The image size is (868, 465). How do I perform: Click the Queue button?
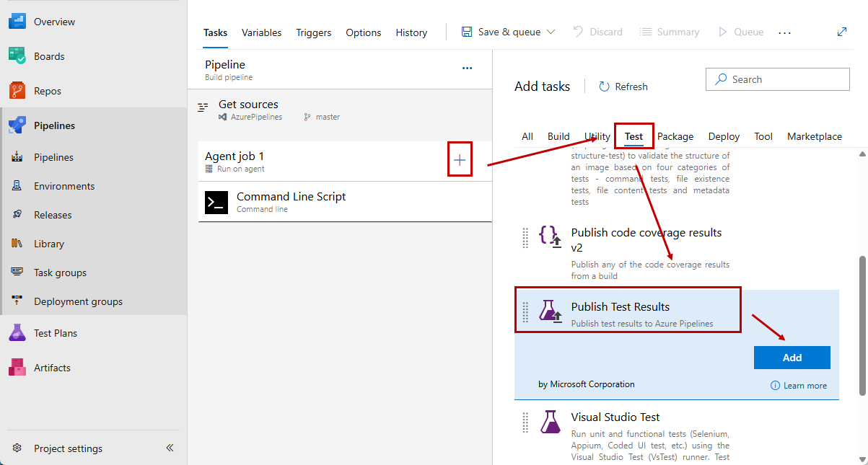741,32
